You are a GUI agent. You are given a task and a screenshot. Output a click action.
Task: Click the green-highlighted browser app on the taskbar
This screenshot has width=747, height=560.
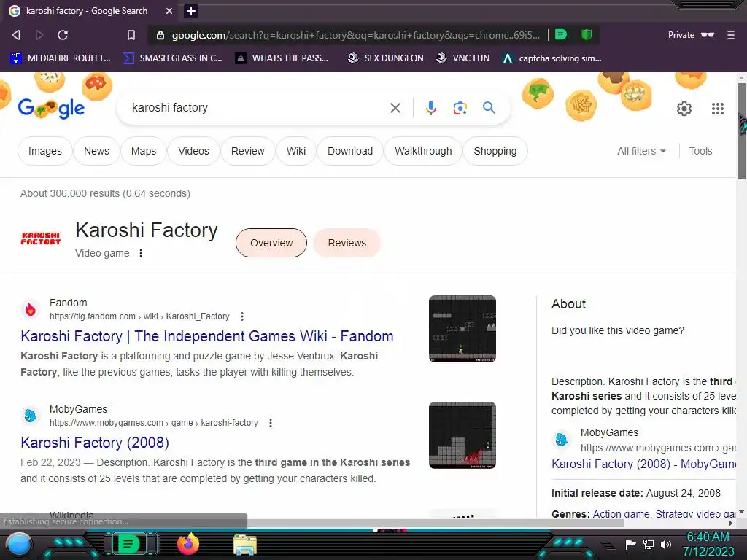click(x=129, y=544)
